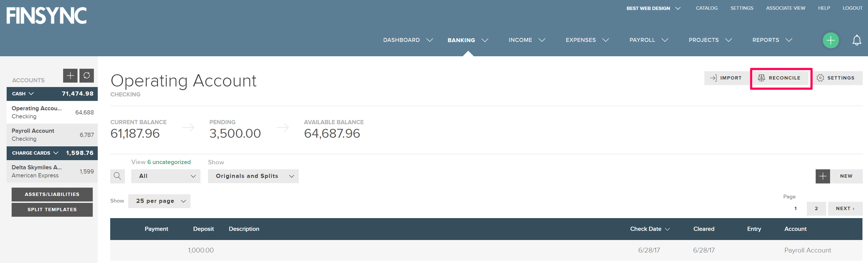Click the NEXT page button
The width and height of the screenshot is (868, 263).
click(x=845, y=209)
